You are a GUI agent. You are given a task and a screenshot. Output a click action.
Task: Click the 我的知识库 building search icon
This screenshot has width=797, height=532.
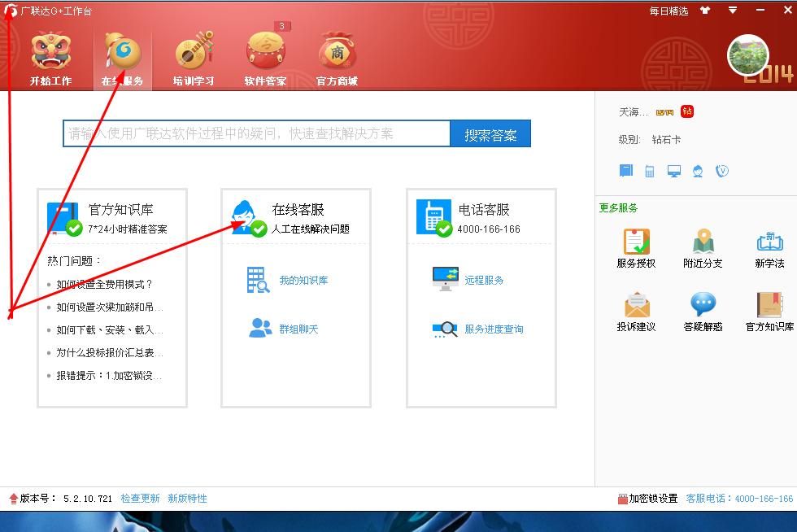pyautogui.click(x=259, y=280)
